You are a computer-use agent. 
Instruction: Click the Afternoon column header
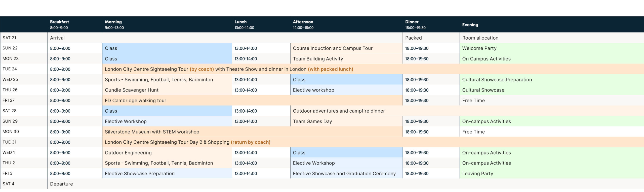point(303,24)
